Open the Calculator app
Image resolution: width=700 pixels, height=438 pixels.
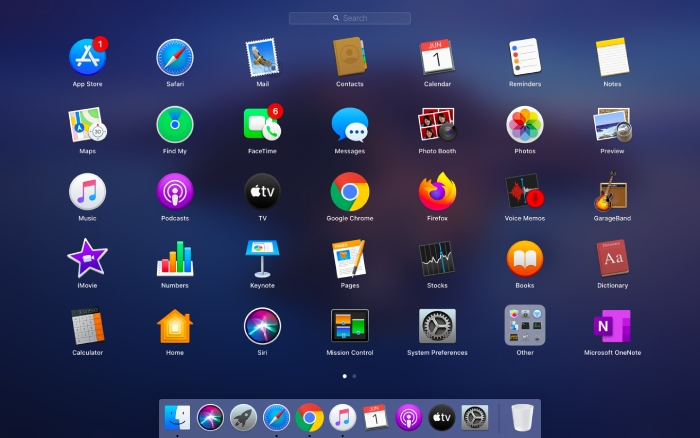tap(88, 326)
